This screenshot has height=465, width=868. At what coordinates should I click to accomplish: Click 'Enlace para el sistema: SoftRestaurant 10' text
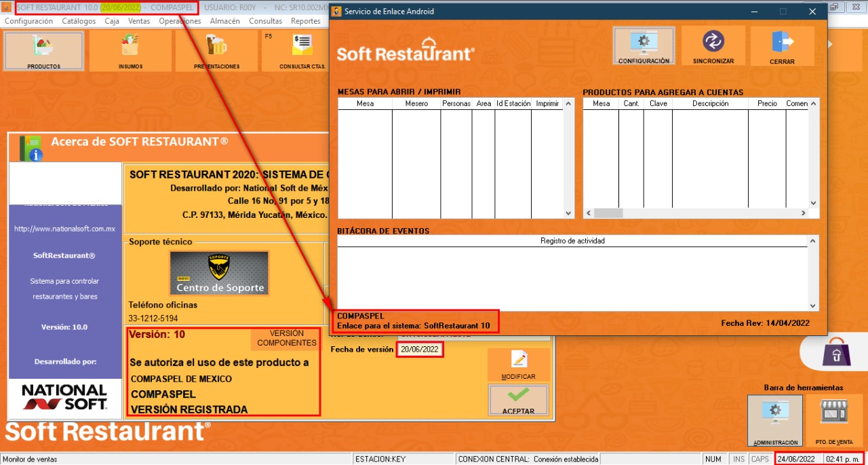tap(414, 326)
